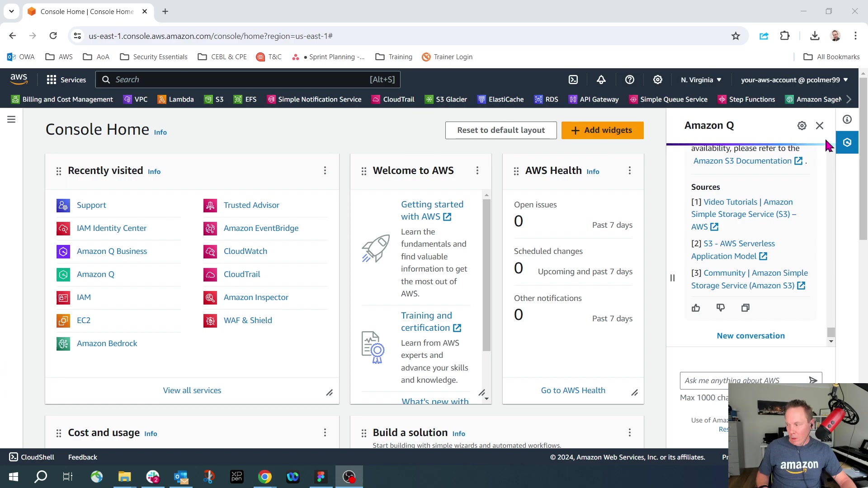868x488 pixels.
Task: Click resize handle of AWS Health widget
Action: tap(635, 393)
